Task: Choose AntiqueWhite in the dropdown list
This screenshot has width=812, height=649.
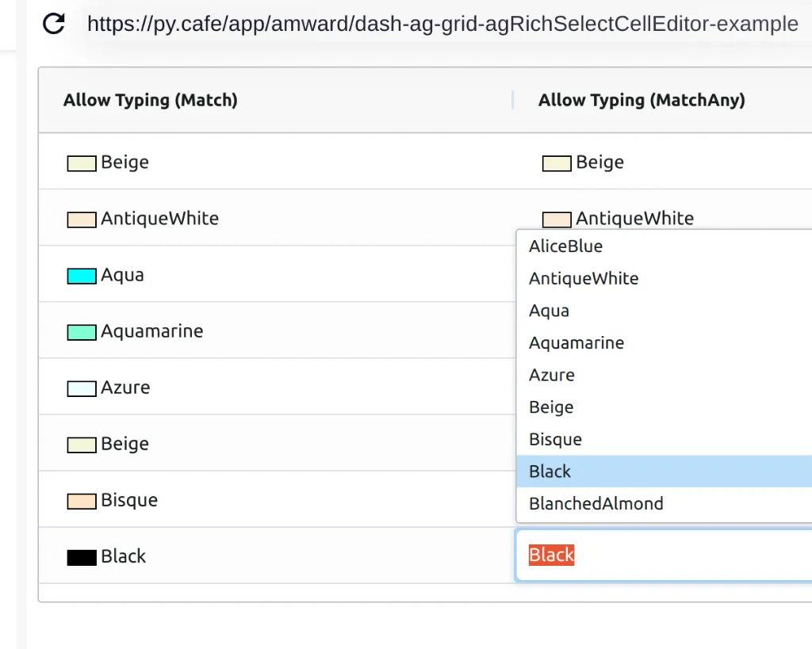Action: [x=584, y=279]
